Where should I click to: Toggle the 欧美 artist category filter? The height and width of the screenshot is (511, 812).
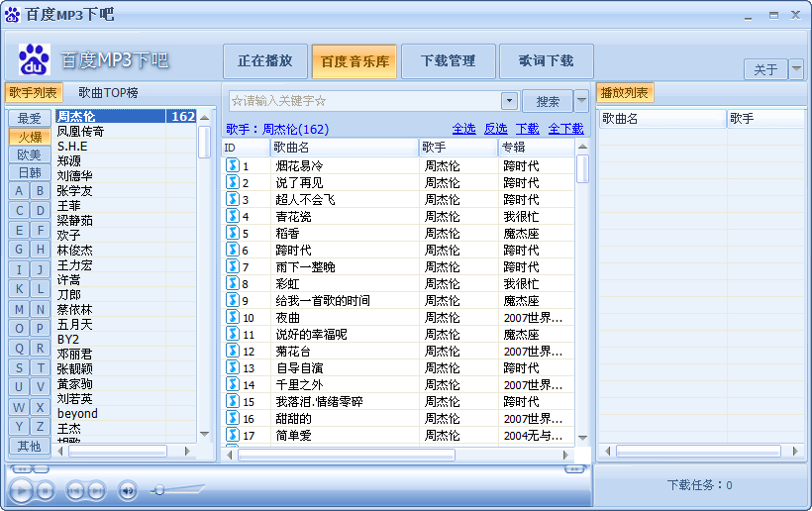[30, 154]
